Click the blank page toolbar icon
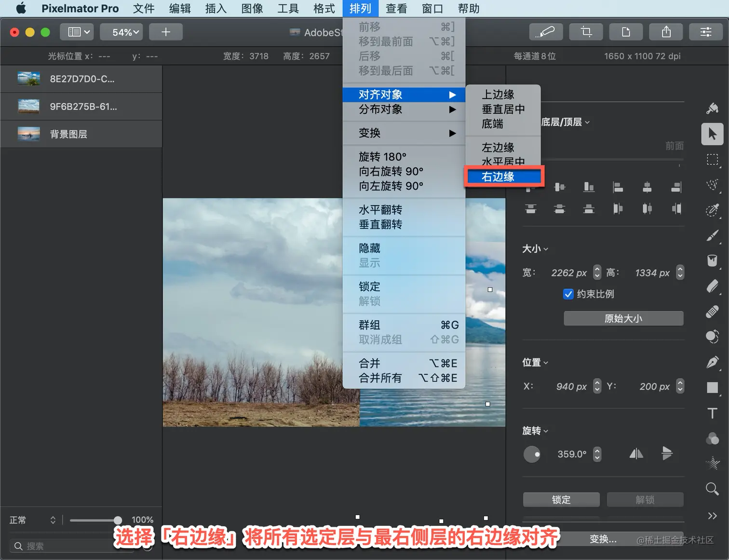The image size is (729, 560). 626,32
